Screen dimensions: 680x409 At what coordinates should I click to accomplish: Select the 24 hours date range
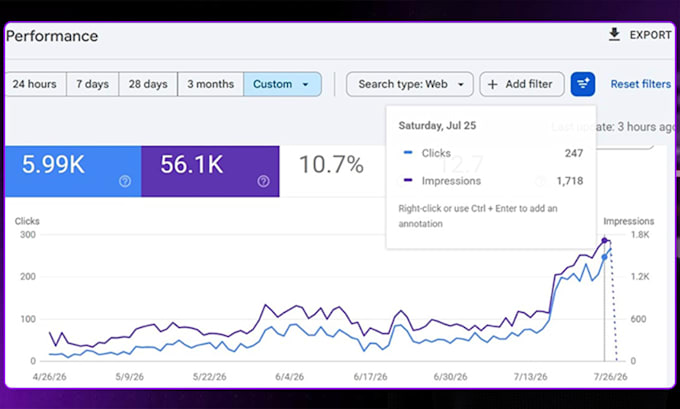pyautogui.click(x=35, y=84)
